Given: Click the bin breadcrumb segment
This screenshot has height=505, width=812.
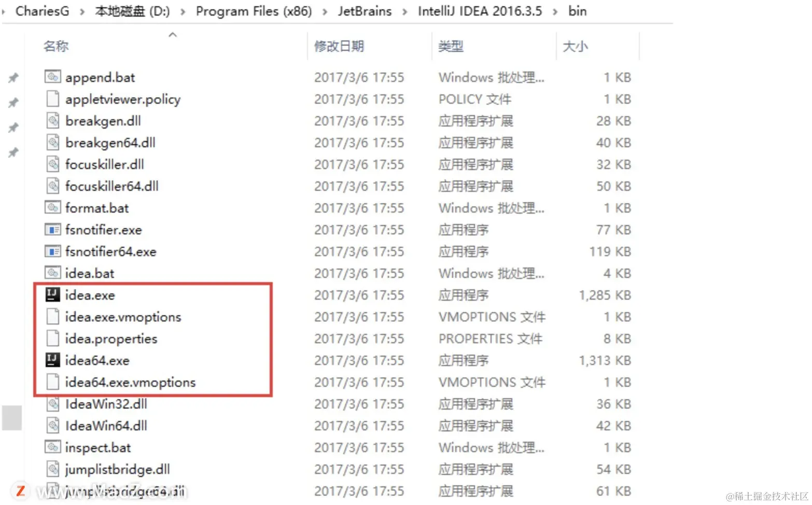Looking at the screenshot, I should click(577, 11).
